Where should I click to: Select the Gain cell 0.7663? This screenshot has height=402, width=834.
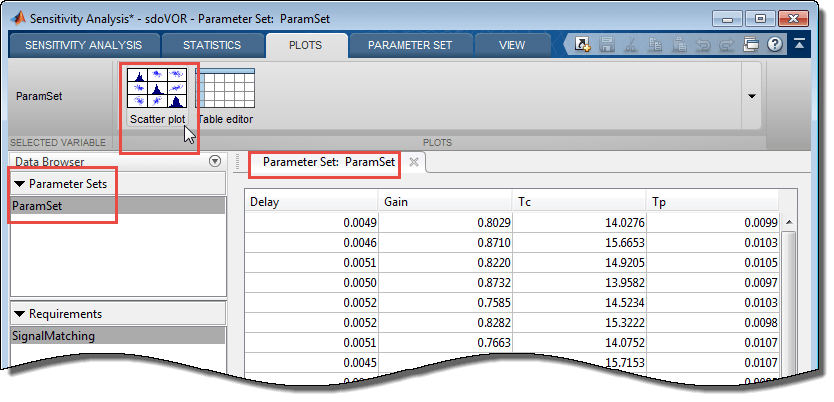(x=446, y=343)
